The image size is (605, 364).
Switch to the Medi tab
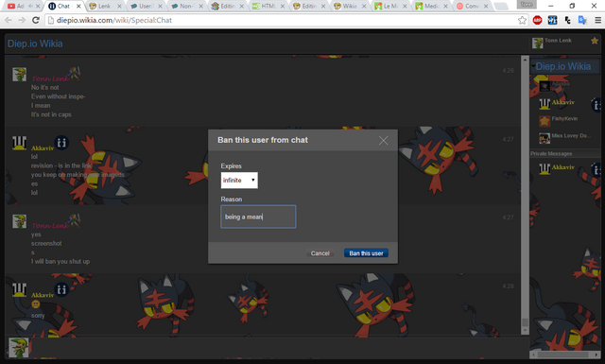point(431,6)
